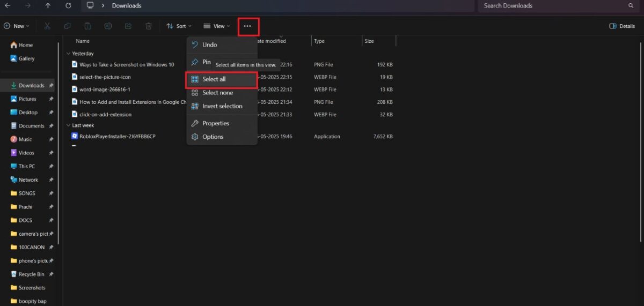
Task: Click the Downloads breadcrumb in address bar
Action: tap(127, 6)
